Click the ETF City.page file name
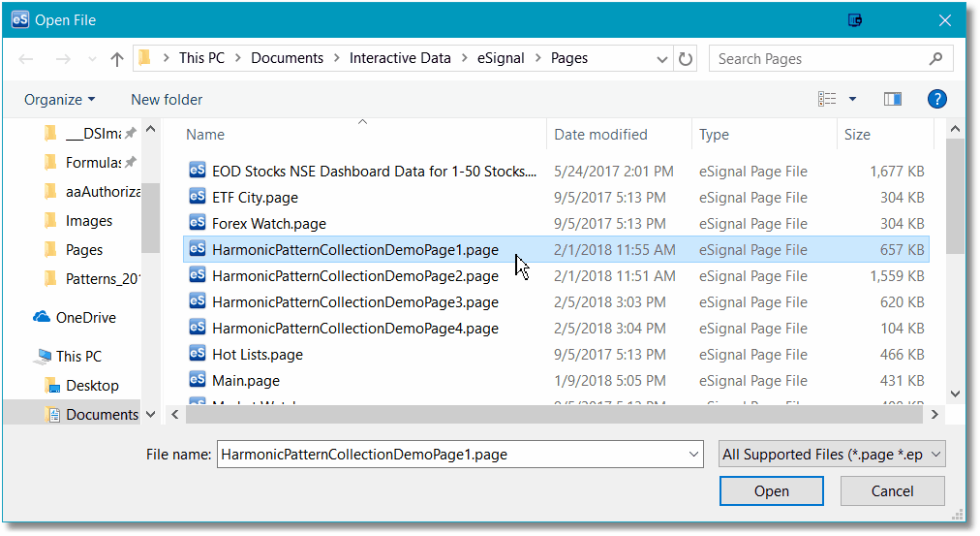Viewport: 980px width, 536px height. point(255,198)
